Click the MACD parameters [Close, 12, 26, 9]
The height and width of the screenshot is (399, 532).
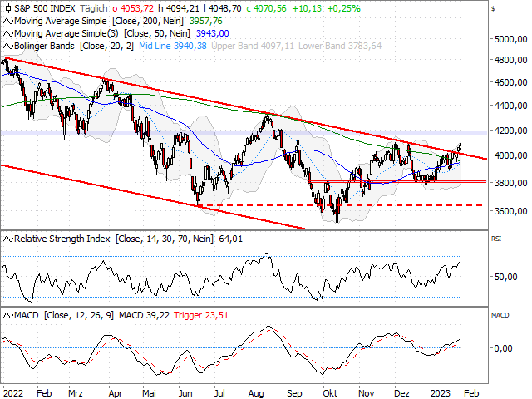79,316
